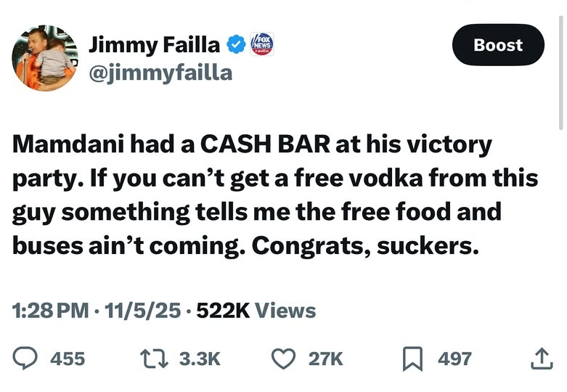Open the Jimmy Failla display name link
The image size is (567, 392).
[x=154, y=45]
